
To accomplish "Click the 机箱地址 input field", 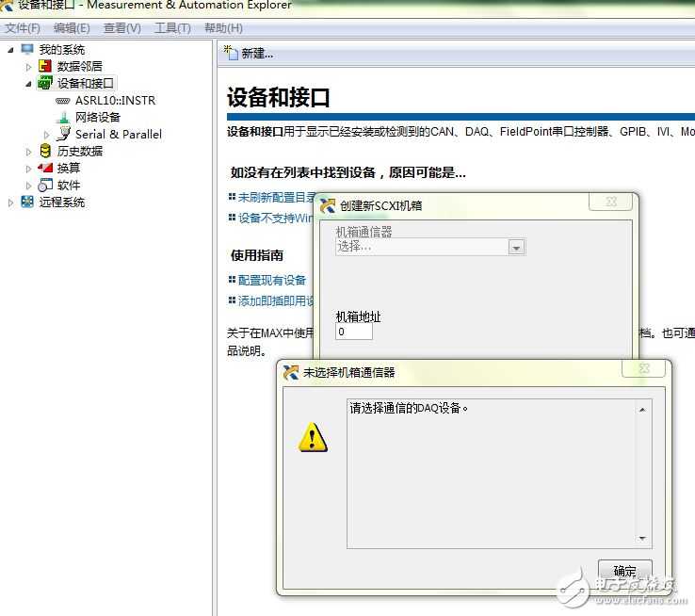I will click(354, 332).
